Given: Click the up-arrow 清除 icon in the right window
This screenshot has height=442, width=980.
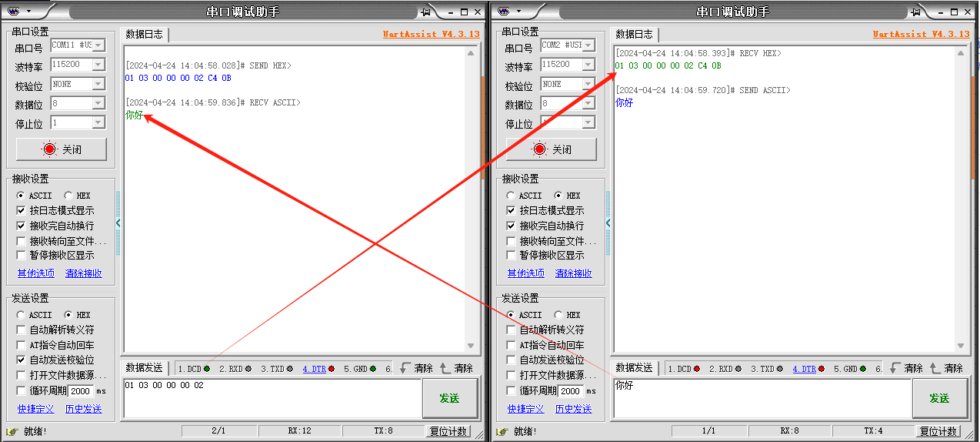Looking at the screenshot, I should (x=935, y=369).
